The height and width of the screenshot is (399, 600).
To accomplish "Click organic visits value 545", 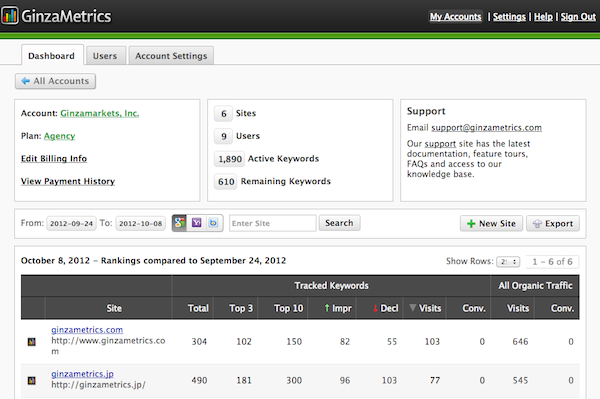I will 520,380.
